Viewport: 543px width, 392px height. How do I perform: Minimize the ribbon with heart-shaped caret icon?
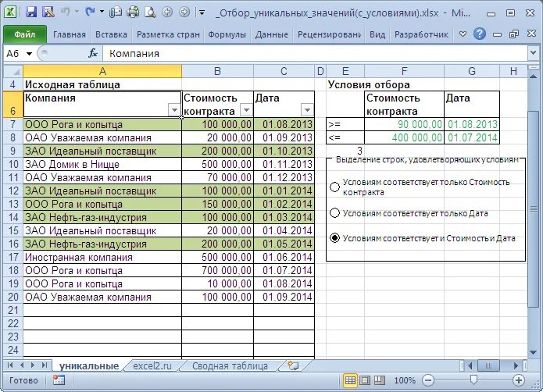tap(463, 34)
